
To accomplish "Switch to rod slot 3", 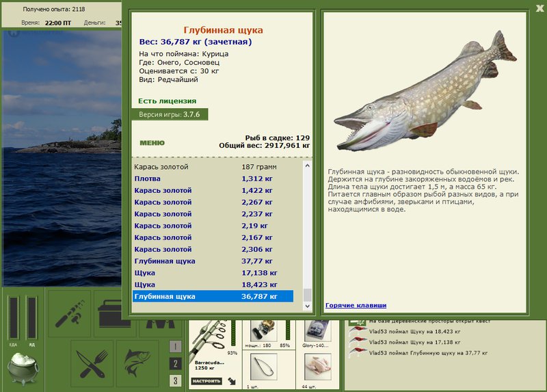I will 176,380.
